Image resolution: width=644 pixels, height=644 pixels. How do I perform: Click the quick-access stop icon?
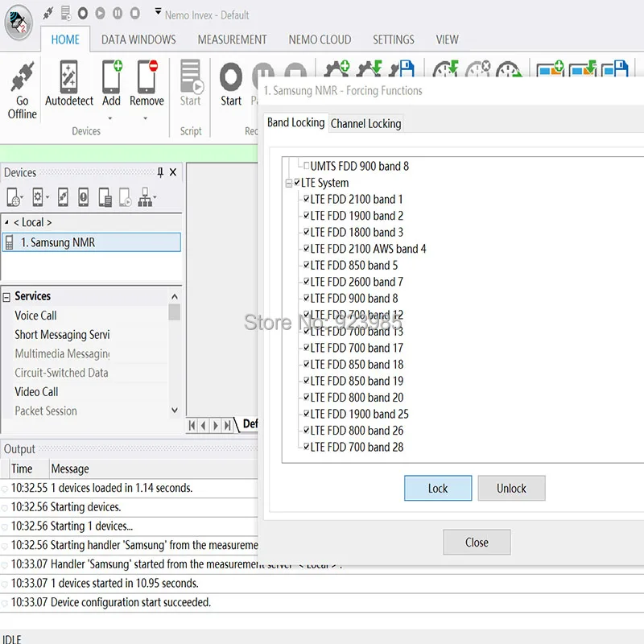pyautogui.click(x=134, y=14)
